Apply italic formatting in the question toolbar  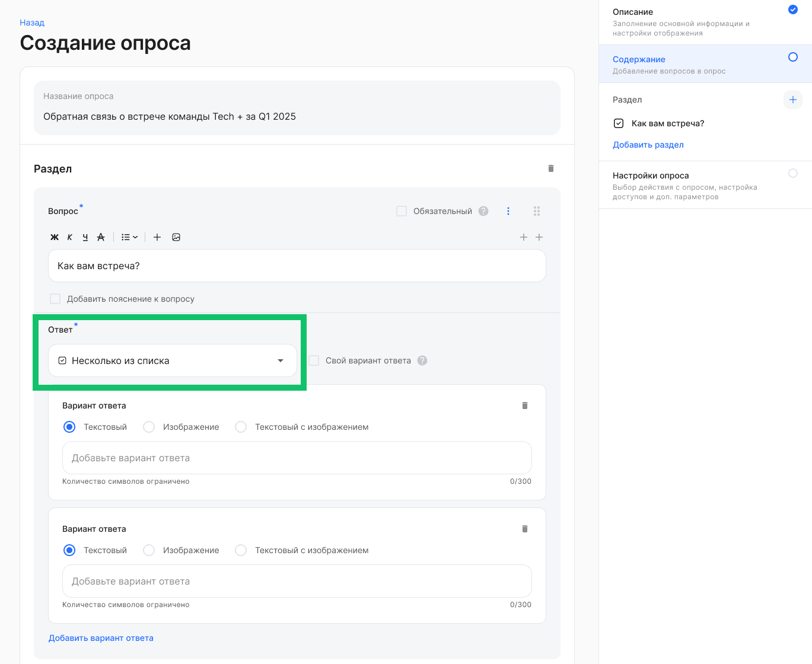click(69, 237)
